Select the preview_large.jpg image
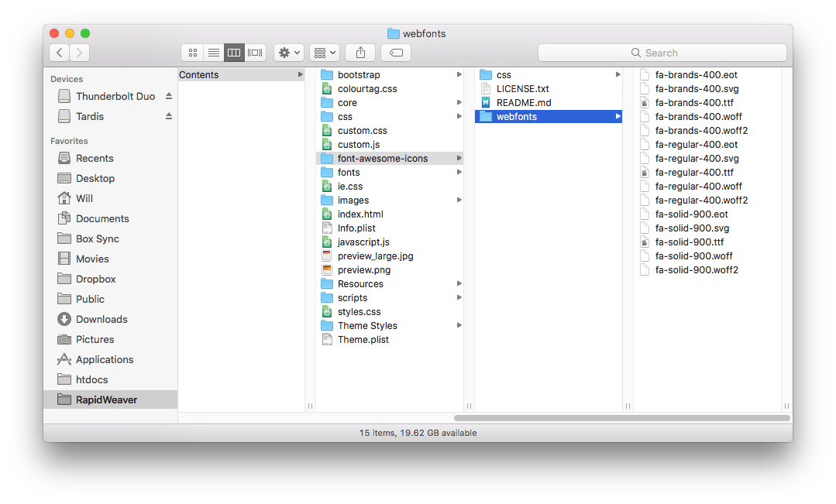Screen dimensions: 836x504 (374, 255)
